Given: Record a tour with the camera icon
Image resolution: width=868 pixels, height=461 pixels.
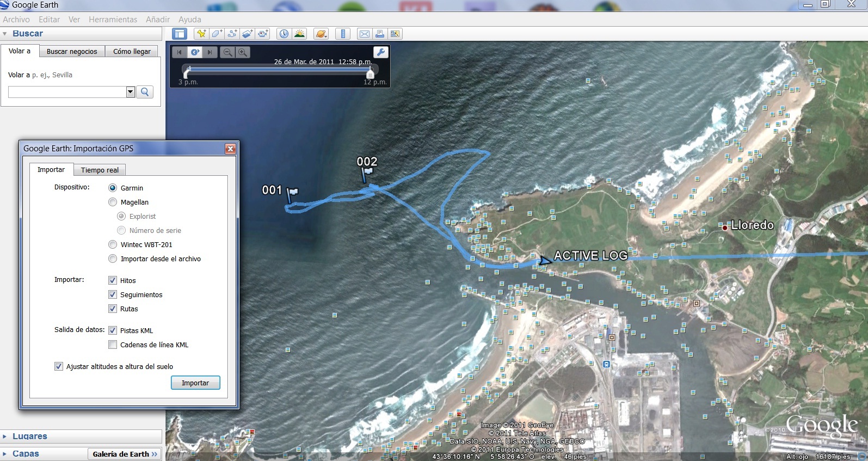Looking at the screenshot, I should pos(263,34).
